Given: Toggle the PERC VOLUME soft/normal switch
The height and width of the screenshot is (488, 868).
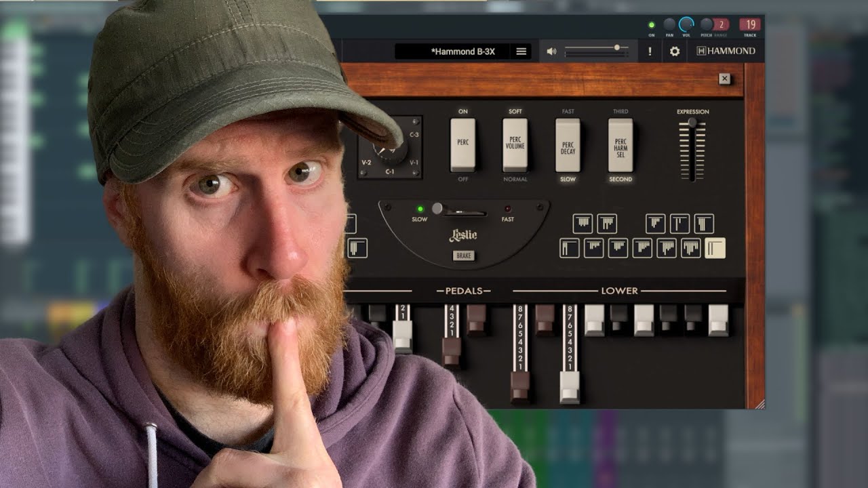Looking at the screenshot, I should pyautogui.click(x=515, y=145).
